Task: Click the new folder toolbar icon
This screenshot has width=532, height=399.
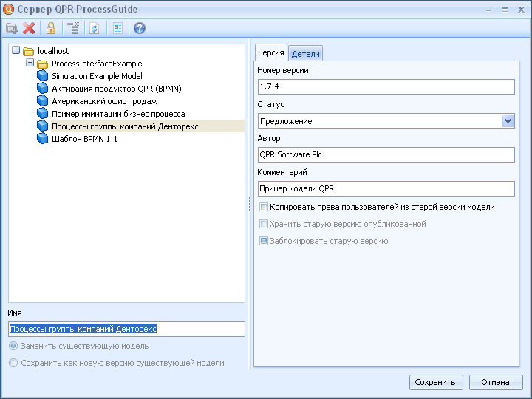Action: (12, 28)
